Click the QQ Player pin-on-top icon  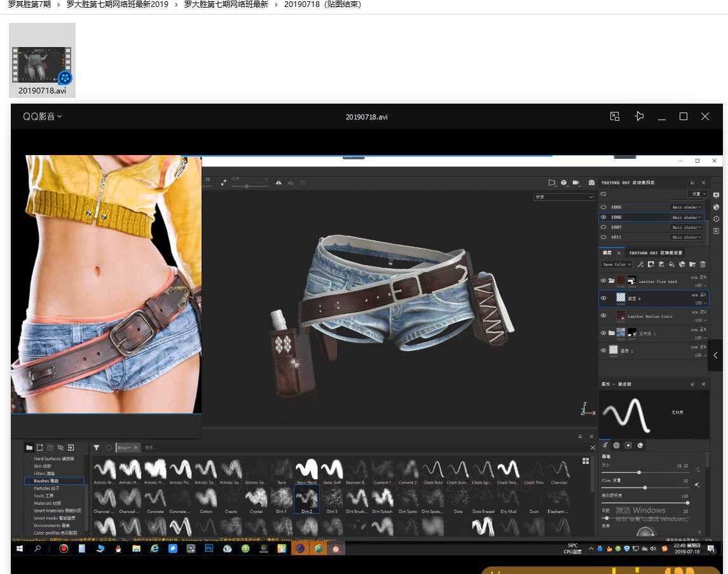click(639, 116)
